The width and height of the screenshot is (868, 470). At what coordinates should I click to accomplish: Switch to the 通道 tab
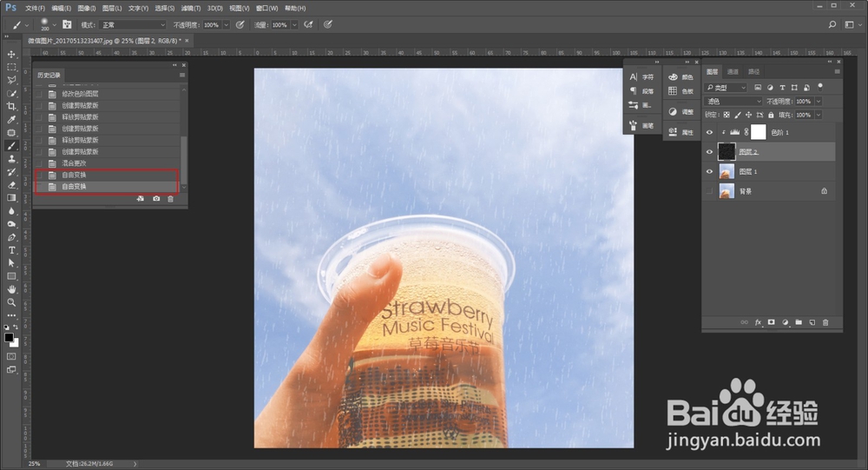point(733,71)
